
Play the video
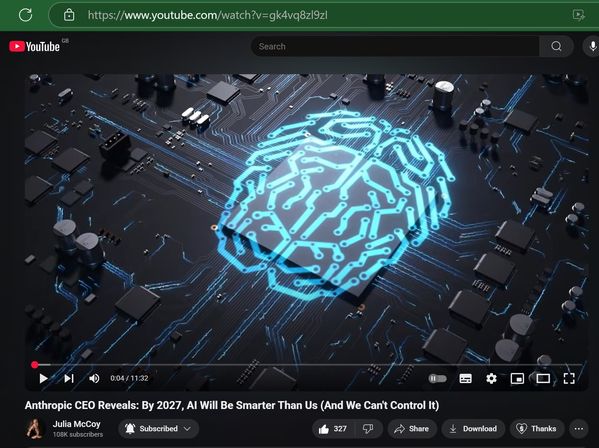pos(44,378)
